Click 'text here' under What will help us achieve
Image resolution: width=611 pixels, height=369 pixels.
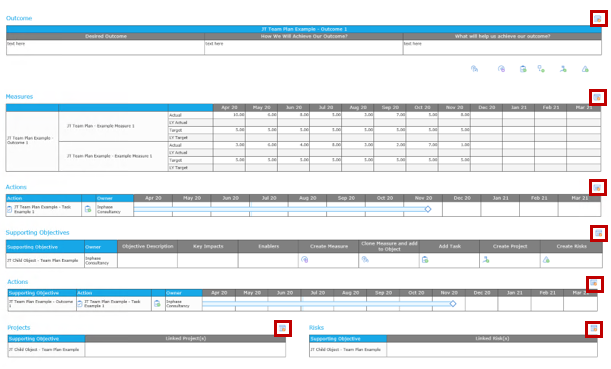(x=413, y=44)
